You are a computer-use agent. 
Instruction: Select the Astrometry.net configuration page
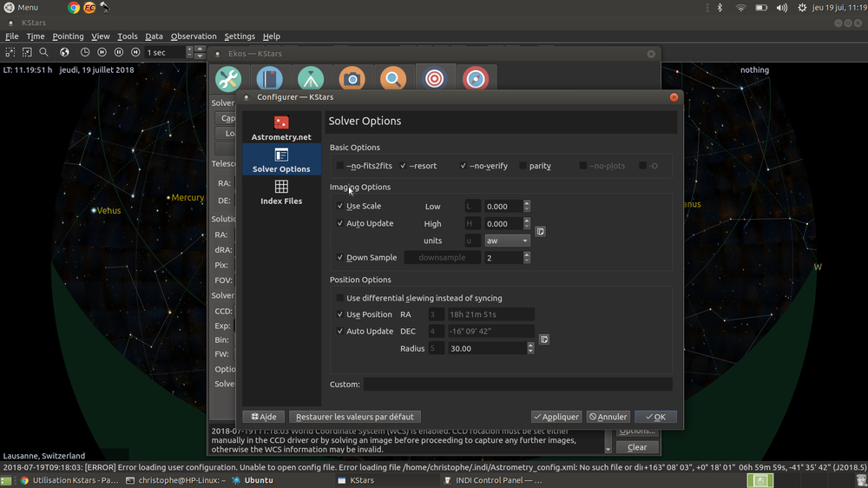click(281, 128)
